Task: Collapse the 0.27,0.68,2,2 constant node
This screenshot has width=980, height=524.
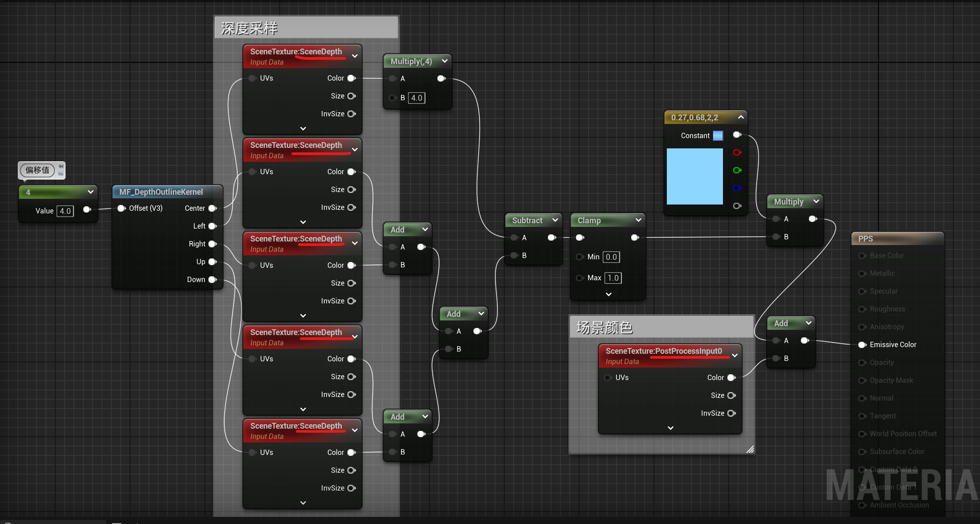Action: (x=741, y=117)
